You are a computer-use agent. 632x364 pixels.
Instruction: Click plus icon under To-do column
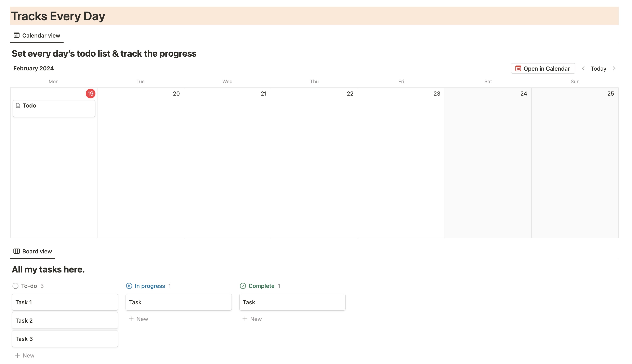point(17,355)
